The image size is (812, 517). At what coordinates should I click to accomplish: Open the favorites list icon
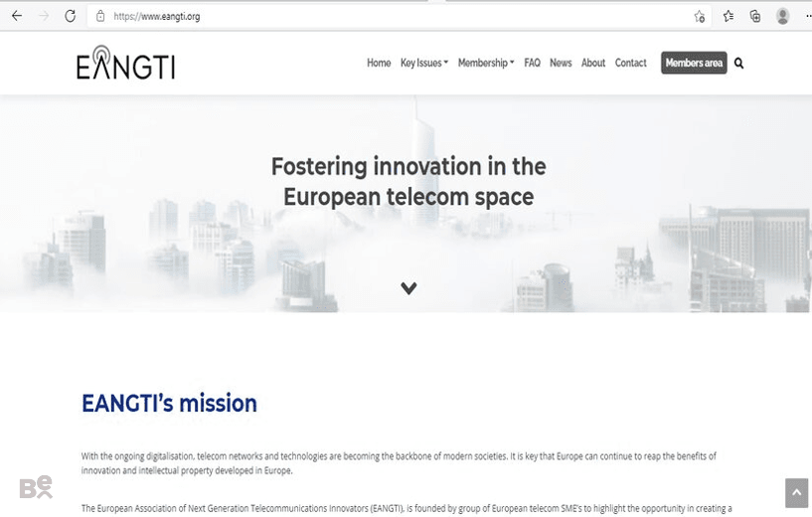[x=729, y=16]
